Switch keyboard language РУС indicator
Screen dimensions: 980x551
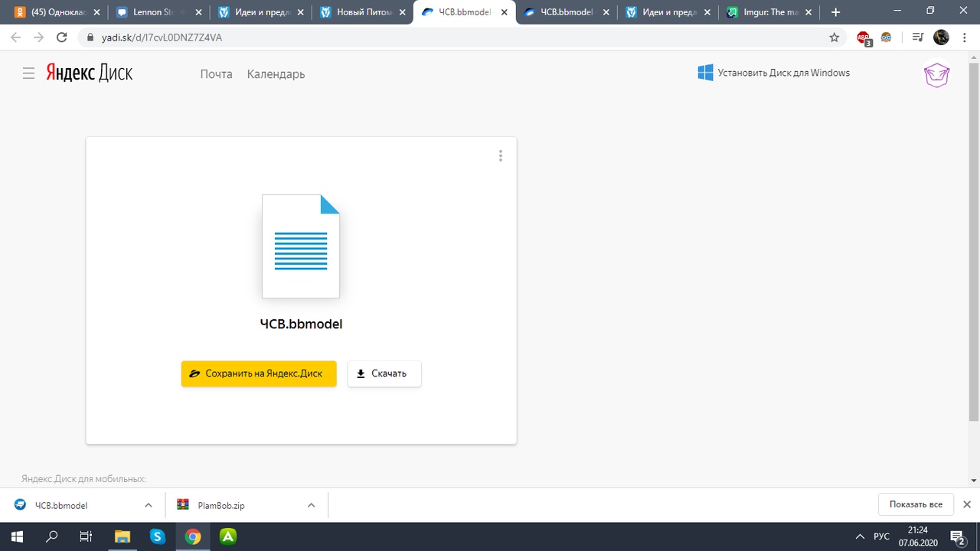[881, 536]
